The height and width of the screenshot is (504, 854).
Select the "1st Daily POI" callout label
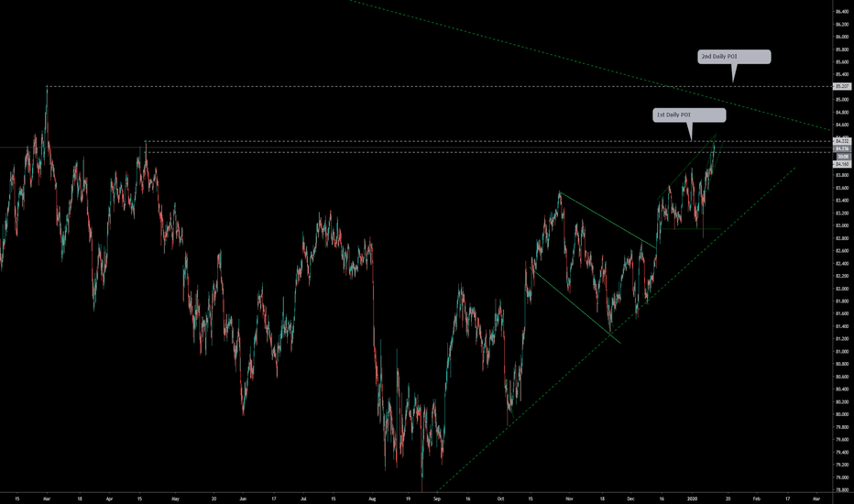click(x=689, y=115)
